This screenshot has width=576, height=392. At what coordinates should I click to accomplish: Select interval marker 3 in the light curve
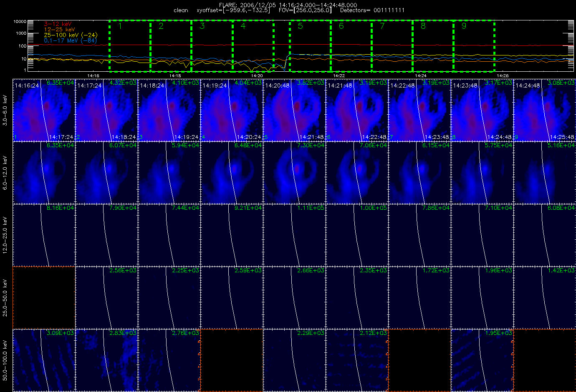[202, 26]
